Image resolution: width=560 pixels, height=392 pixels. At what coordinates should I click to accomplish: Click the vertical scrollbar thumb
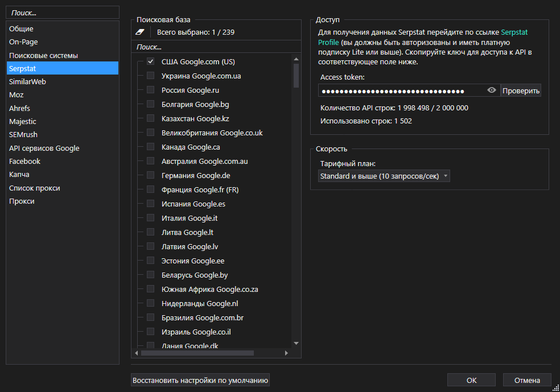(x=296, y=75)
